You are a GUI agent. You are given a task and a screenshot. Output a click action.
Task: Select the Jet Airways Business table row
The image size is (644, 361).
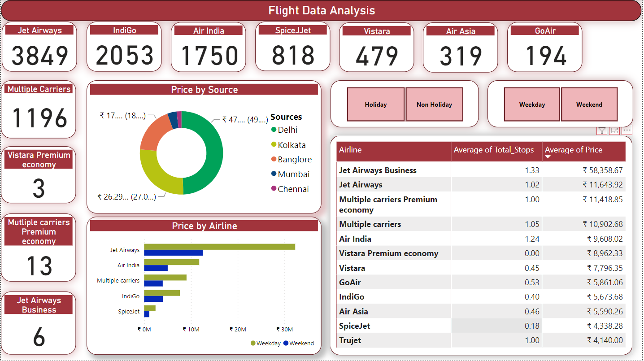tap(378, 170)
